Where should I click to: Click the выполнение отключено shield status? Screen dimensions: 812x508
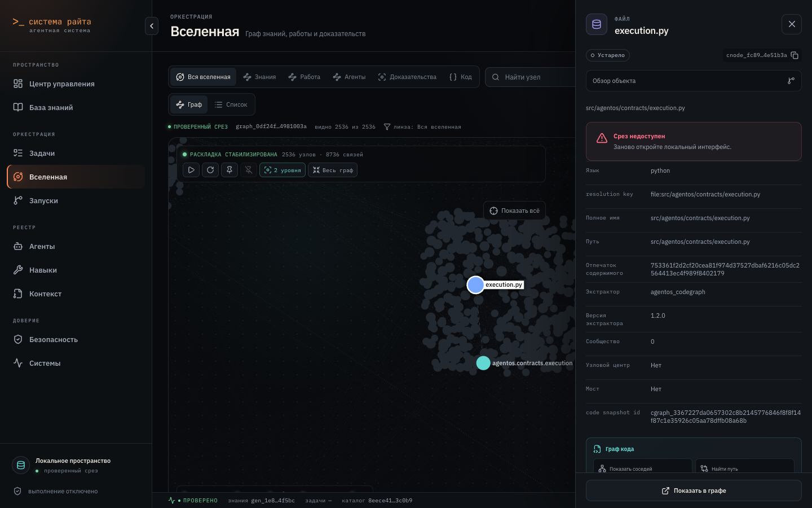(56, 491)
